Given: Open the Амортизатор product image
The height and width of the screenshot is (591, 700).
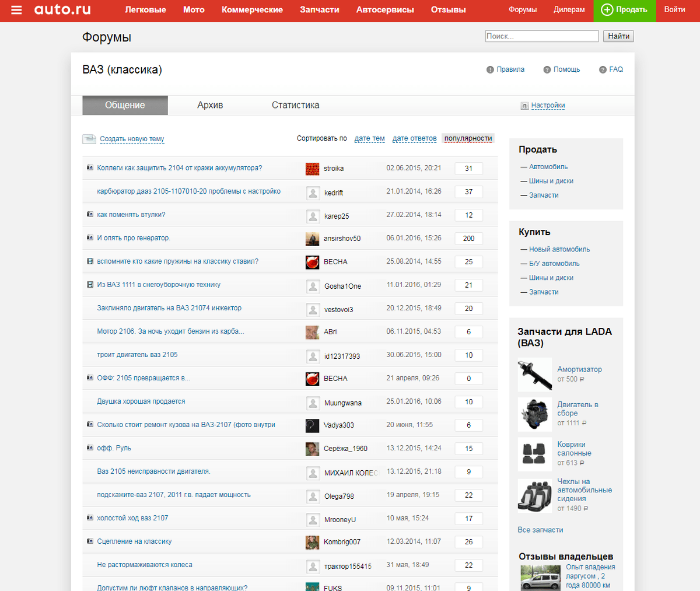Looking at the screenshot, I should pos(534,375).
